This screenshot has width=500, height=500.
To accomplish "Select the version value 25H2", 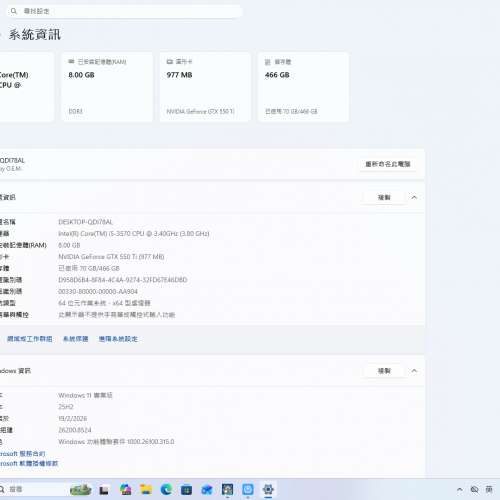I will coord(66,407).
